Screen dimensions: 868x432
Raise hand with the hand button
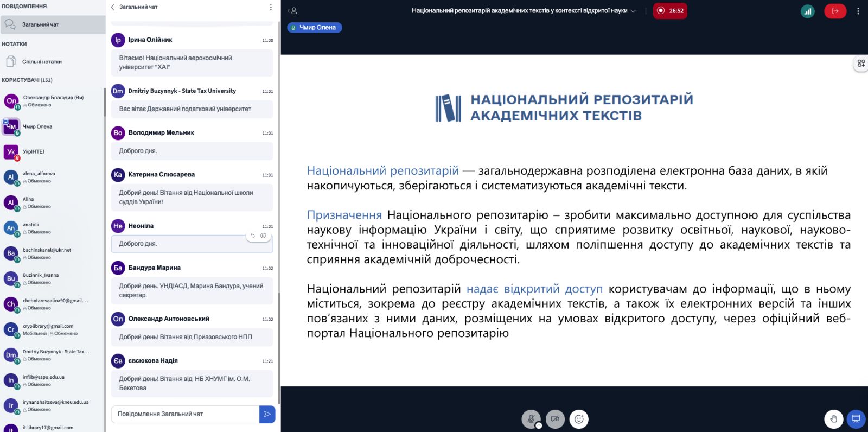[833, 419]
